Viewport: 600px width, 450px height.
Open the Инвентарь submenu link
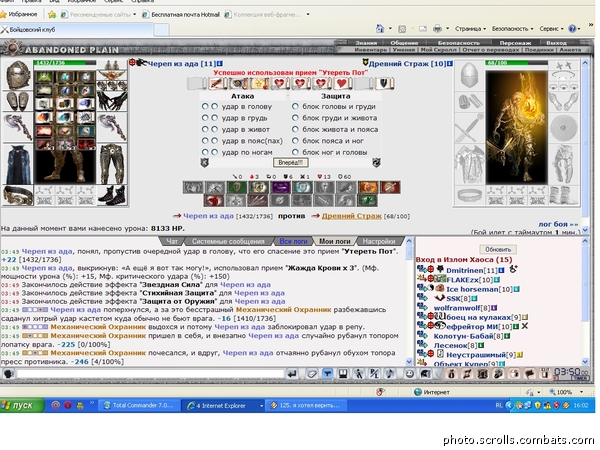(370, 50)
